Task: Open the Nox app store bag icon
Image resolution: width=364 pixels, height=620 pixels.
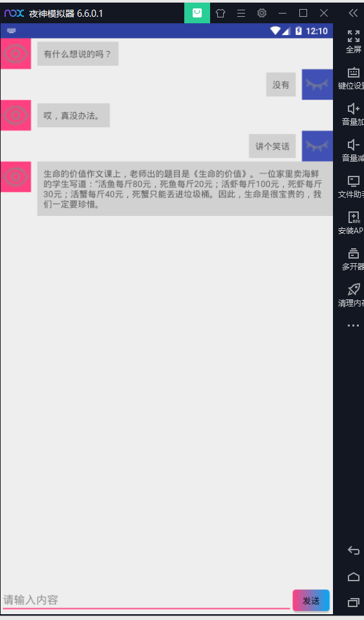Action: pyautogui.click(x=197, y=13)
